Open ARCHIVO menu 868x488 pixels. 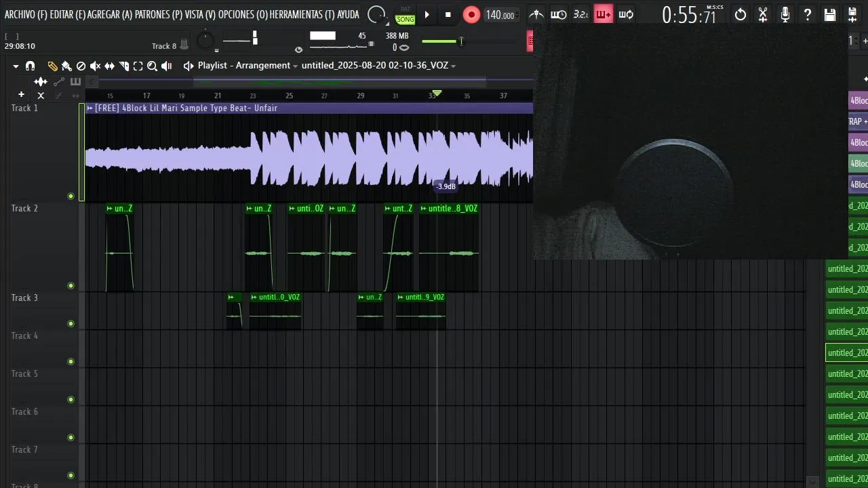pos(26,14)
